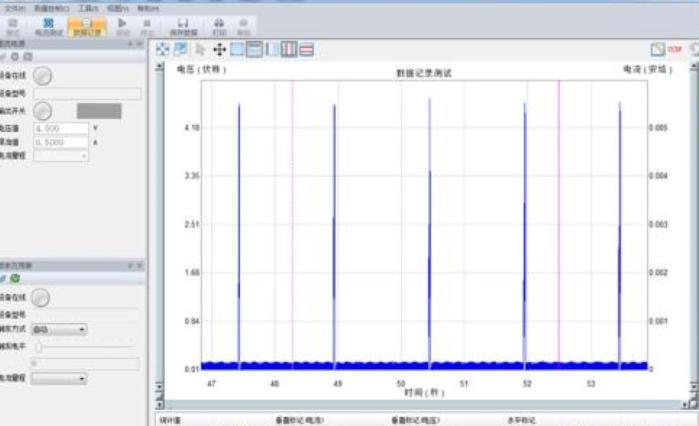
Task: Open the first menu bar item 文件
Action: tap(15, 8)
